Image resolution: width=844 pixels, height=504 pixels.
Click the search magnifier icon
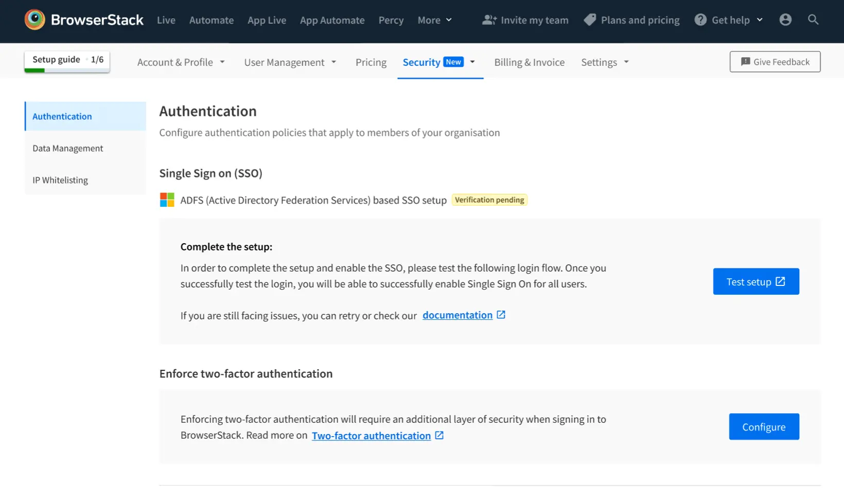(x=813, y=20)
